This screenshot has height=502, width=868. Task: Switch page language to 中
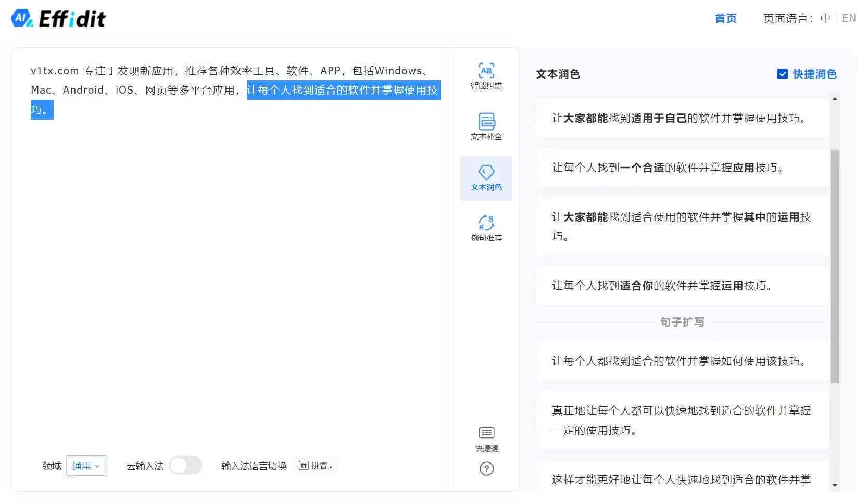[x=825, y=18]
